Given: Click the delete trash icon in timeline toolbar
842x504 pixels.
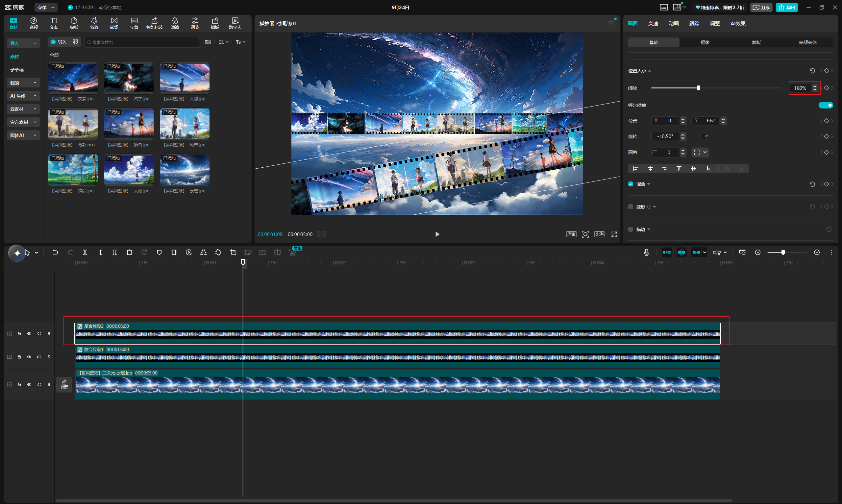Looking at the screenshot, I should pos(129,252).
